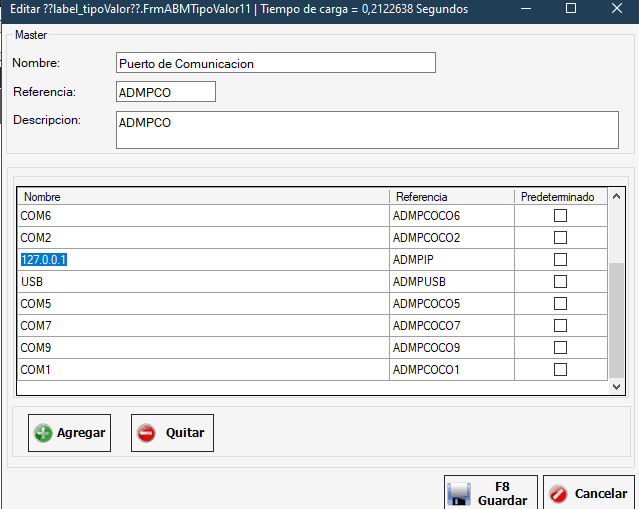The image size is (639, 509).
Task: Click the red minus Quitar icon
Action: (x=146, y=433)
